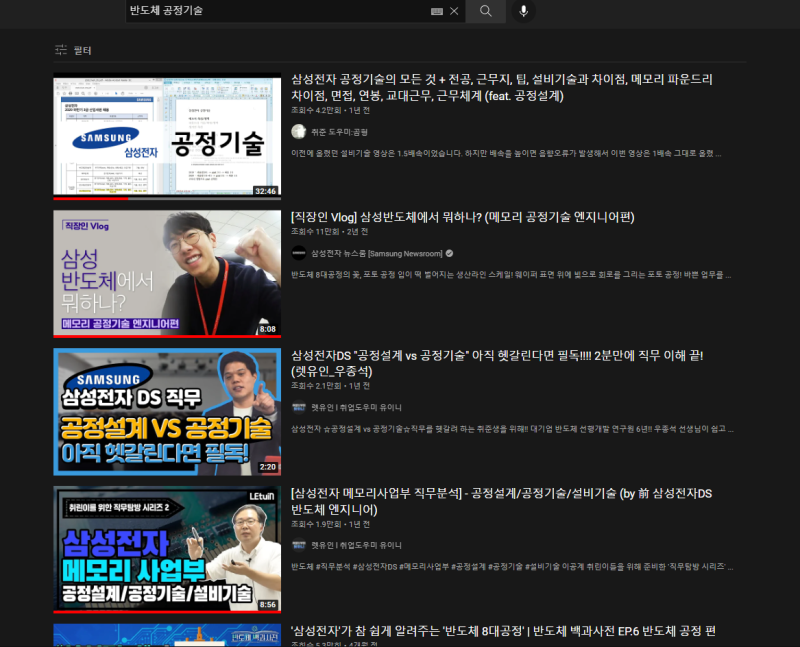Click description starting '삼성전자 ☆공정설계 vs 공정기술'
This screenshot has width=800, height=647.
tap(512, 429)
